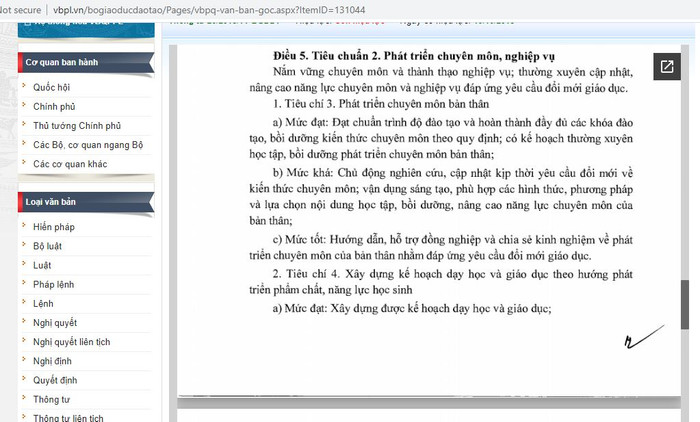This screenshot has height=422, width=700.
Task: Open Pháp lệnh category
Action: click(53, 284)
